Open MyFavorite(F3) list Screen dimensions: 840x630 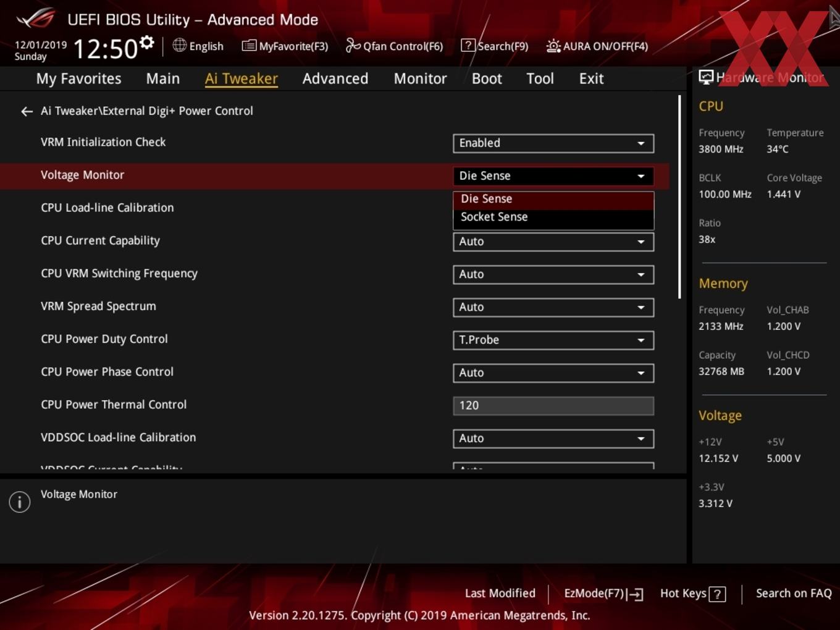coord(285,46)
